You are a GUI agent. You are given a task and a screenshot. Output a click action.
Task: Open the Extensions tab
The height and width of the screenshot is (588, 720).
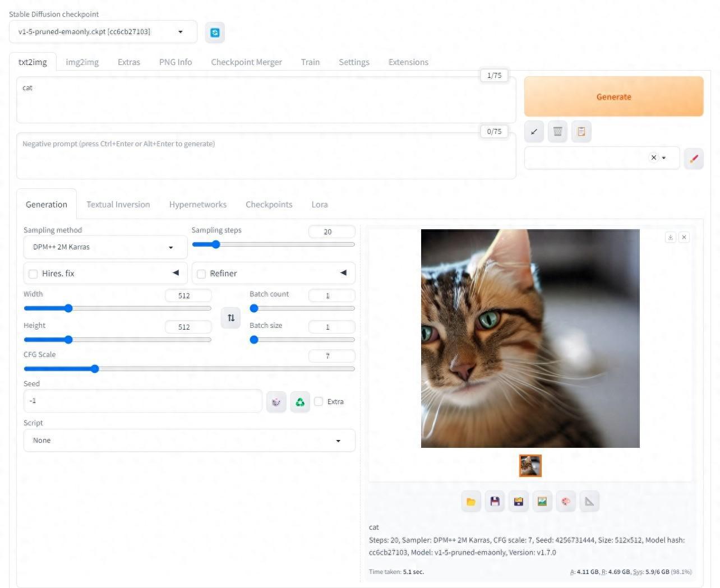408,62
